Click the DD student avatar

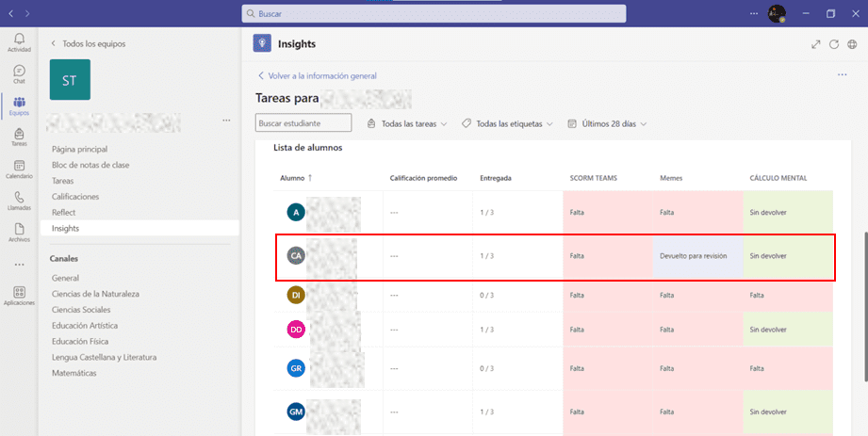(x=296, y=330)
